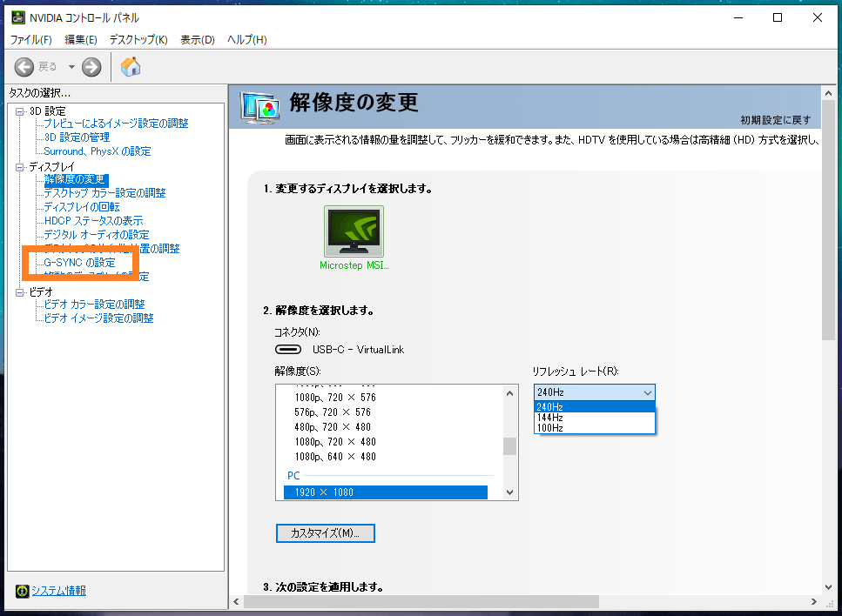Screen dimensions: 842x616
Task: Select resolution 480p、720 × 480
Action: (x=333, y=427)
